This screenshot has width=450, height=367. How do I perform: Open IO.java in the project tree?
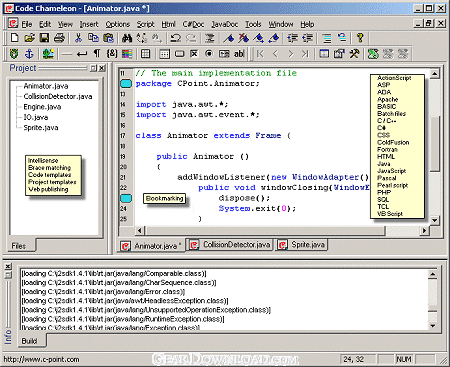pyautogui.click(x=36, y=117)
